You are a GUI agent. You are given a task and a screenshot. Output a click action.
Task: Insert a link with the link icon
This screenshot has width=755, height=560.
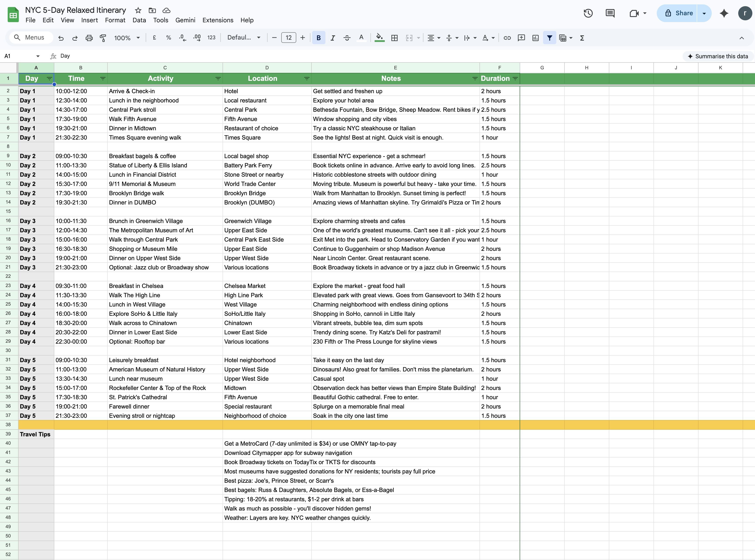[x=507, y=38]
